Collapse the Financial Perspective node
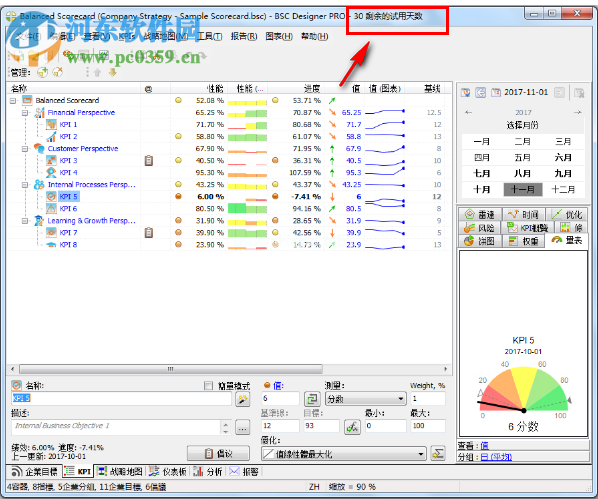The width and height of the screenshot is (598, 499). click(x=25, y=113)
